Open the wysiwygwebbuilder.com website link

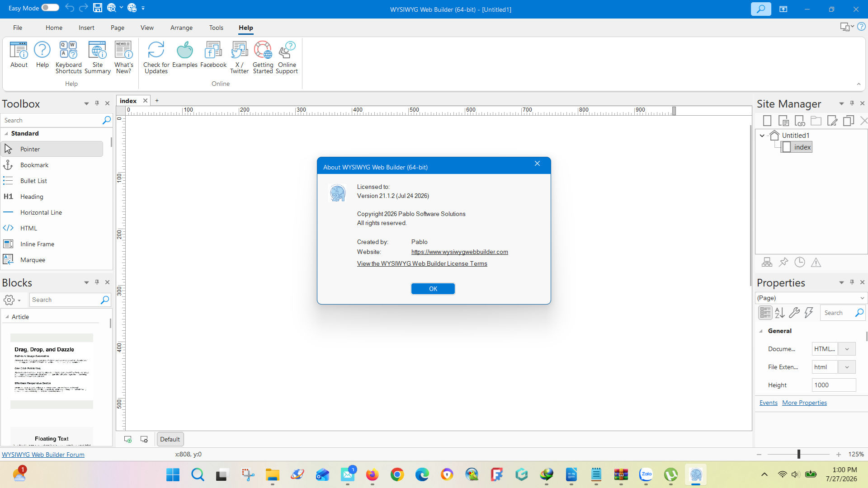460,252
